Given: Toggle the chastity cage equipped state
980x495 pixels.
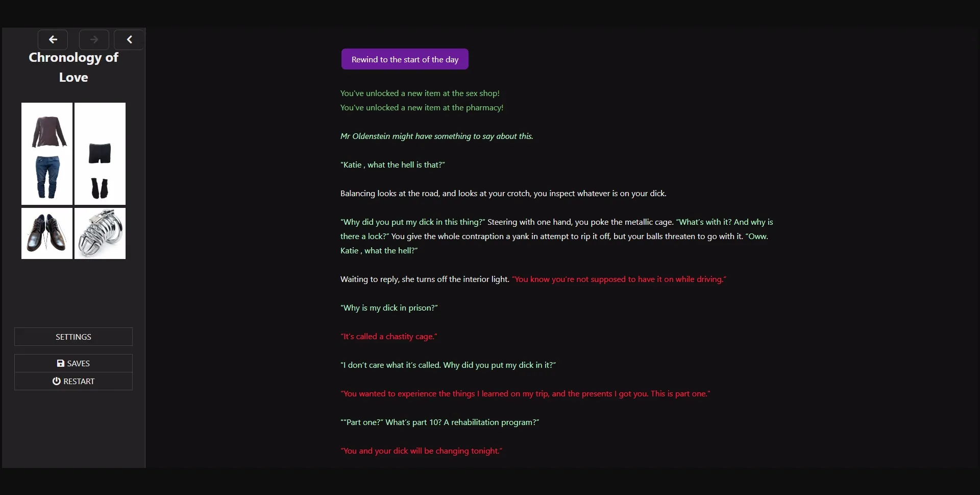Looking at the screenshot, I should (100, 233).
